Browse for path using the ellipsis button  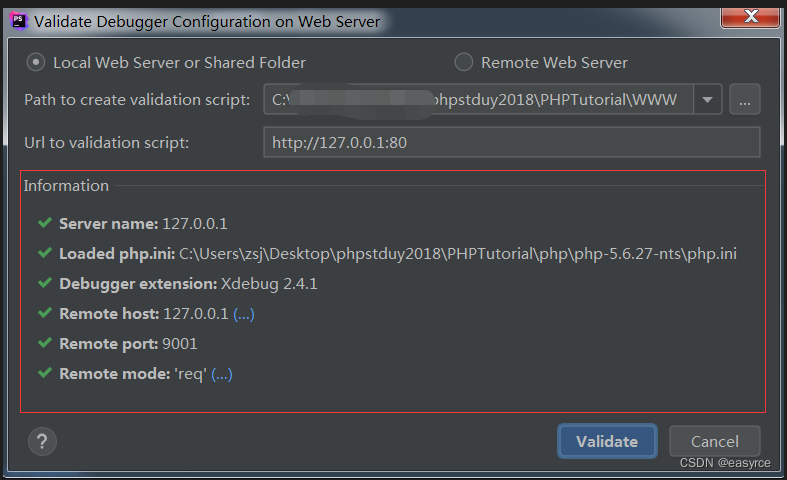pyautogui.click(x=745, y=100)
